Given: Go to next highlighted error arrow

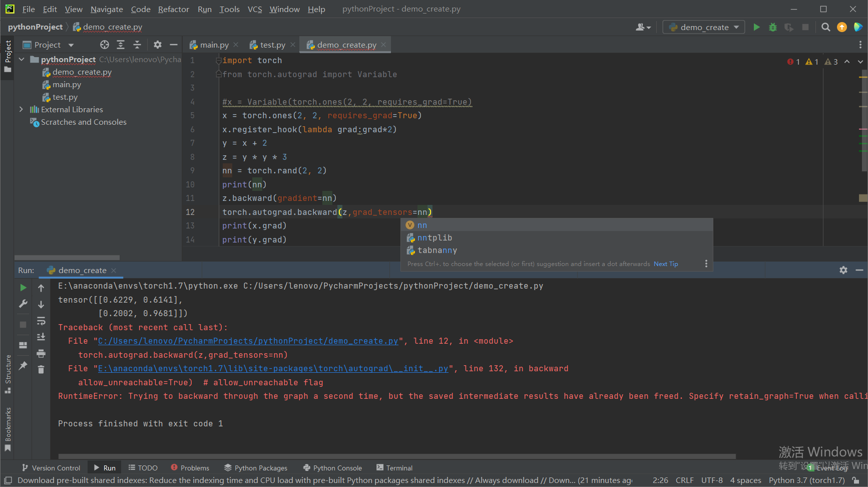Looking at the screenshot, I should point(860,62).
